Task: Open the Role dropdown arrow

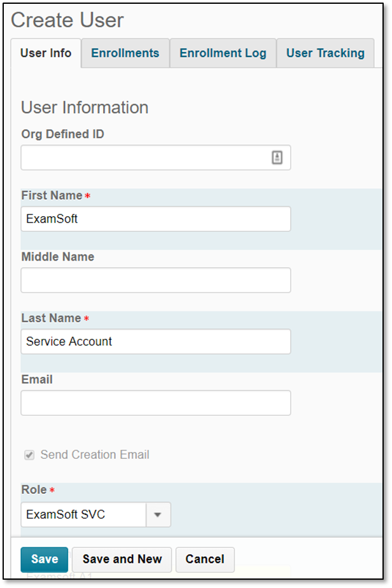Action: 158,514
